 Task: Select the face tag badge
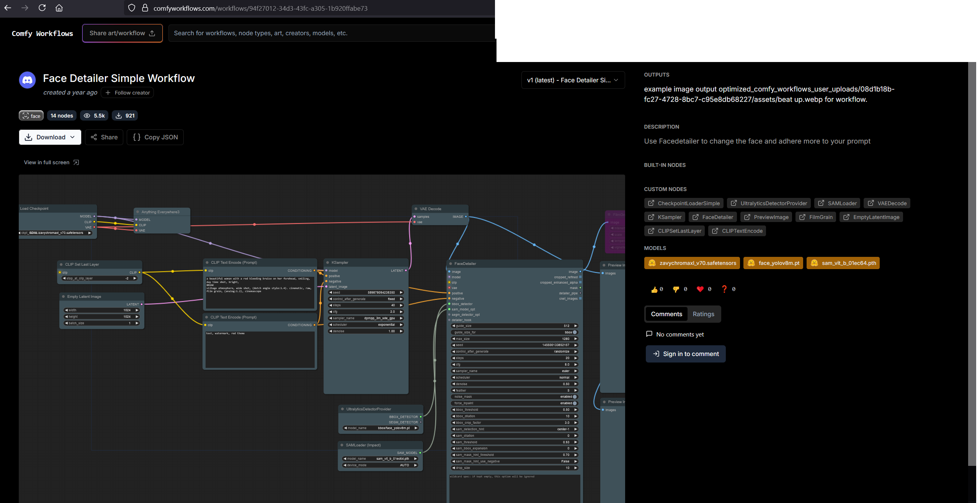(31, 116)
